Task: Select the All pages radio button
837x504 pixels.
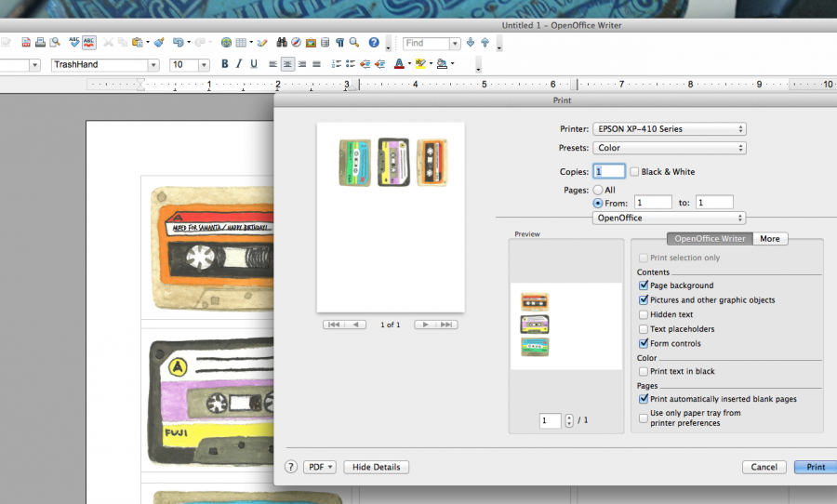Action: (x=598, y=190)
